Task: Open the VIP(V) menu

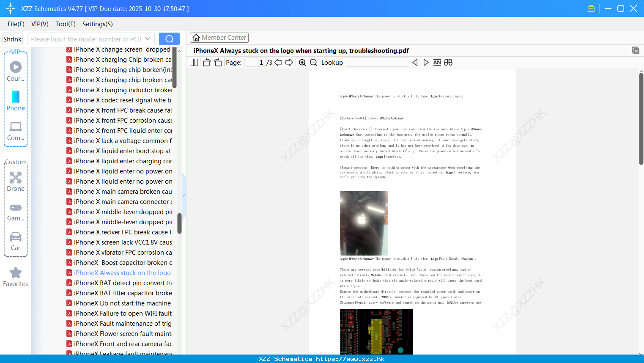Action: click(x=40, y=24)
